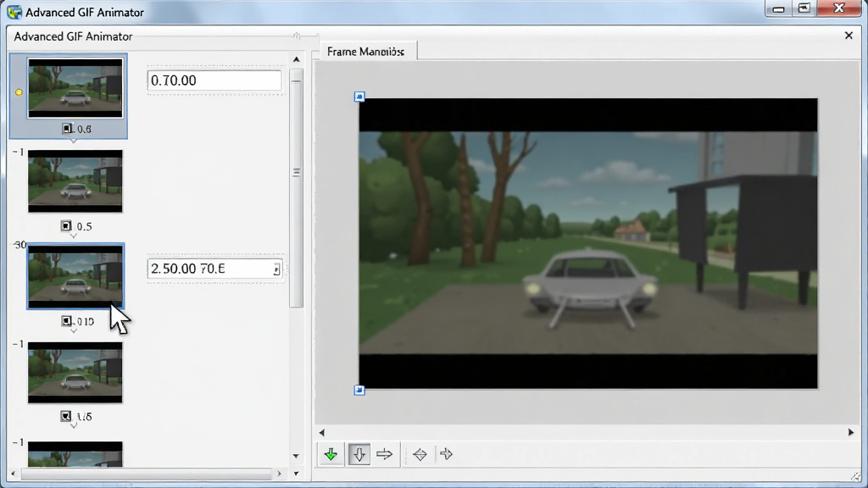Click the small icon beside the 0.6 frame label
Image resolution: width=868 pixels, height=488 pixels.
tap(66, 129)
